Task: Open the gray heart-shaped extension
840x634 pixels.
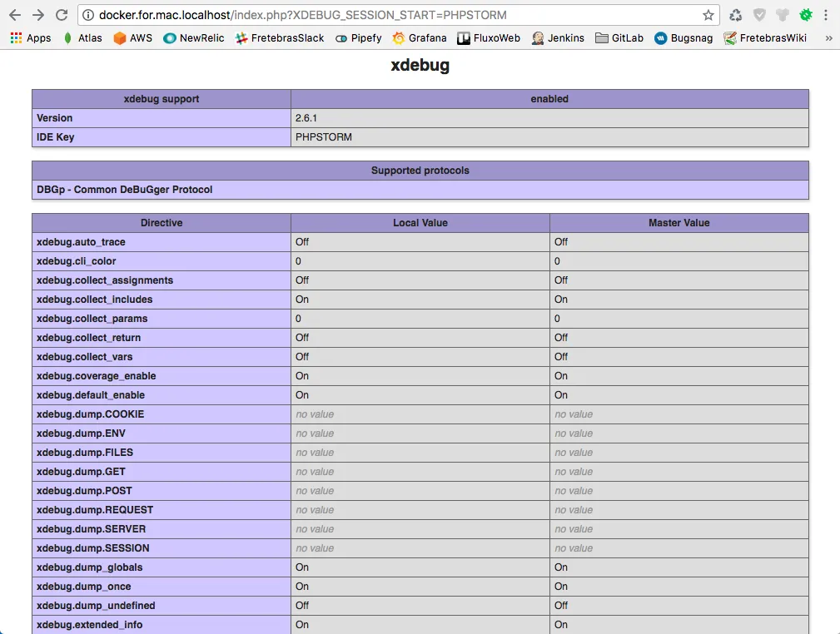Action: tap(783, 15)
